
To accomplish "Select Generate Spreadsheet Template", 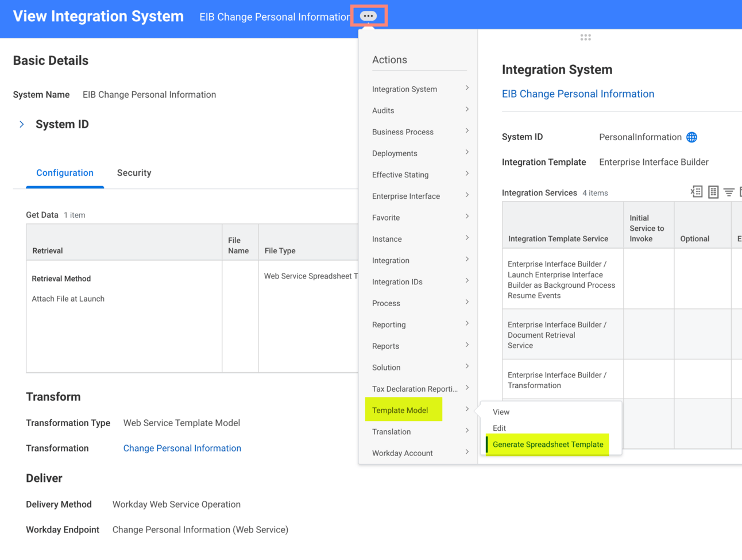I will pos(548,445).
